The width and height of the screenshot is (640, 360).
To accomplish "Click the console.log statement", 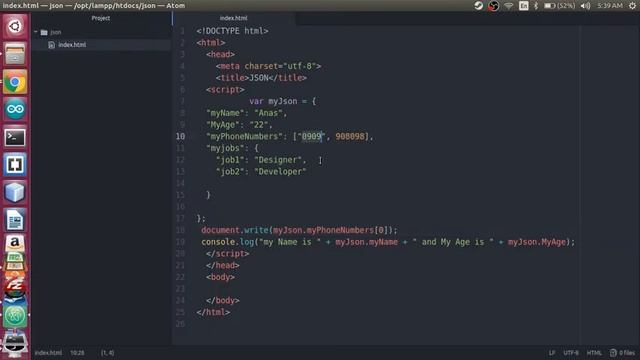I will click(388, 242).
